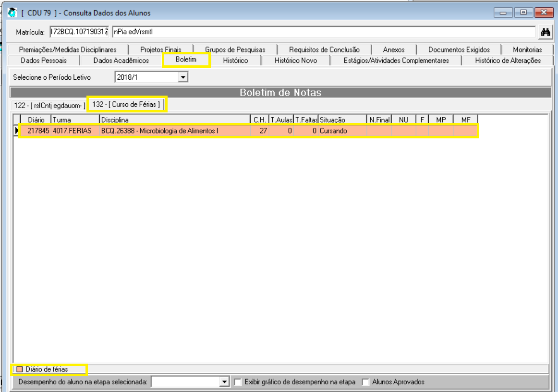Viewport: 558px width, 392px height.
Task: Enable Exibir gráfico de desempenho na etapa
Action: pos(238,382)
